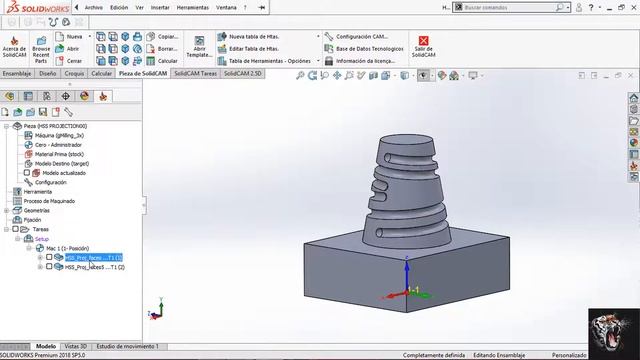
Task: Collapse the Pieza (HSS PROJECTION00) tree node
Action: coord(7,126)
